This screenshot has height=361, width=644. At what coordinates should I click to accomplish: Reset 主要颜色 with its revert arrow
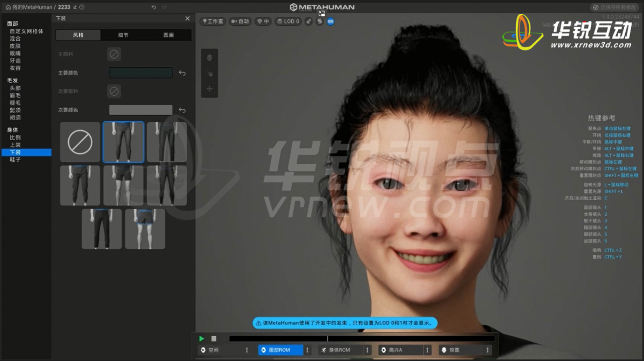click(182, 73)
